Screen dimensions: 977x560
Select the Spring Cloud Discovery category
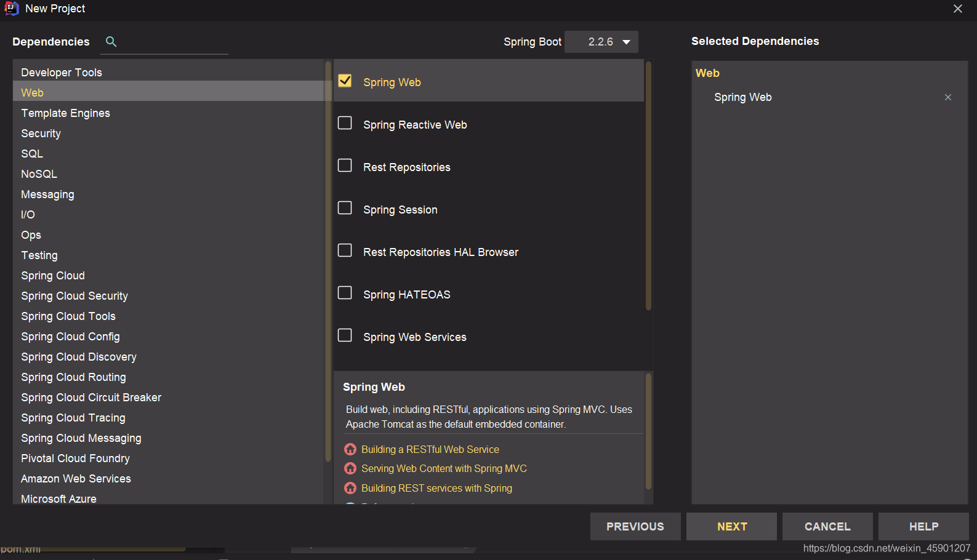pos(169,357)
